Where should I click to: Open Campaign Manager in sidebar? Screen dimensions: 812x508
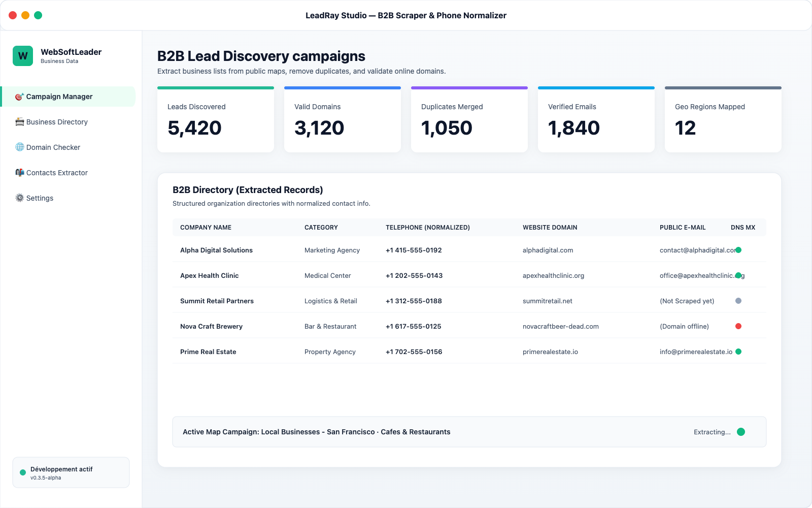click(x=69, y=97)
